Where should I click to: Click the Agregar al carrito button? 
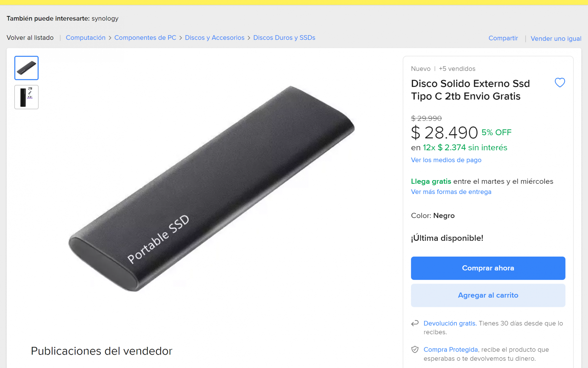pyautogui.click(x=488, y=295)
